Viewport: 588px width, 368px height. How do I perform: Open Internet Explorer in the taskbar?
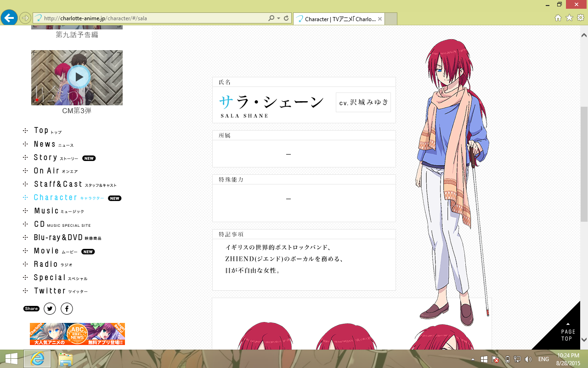point(37,359)
